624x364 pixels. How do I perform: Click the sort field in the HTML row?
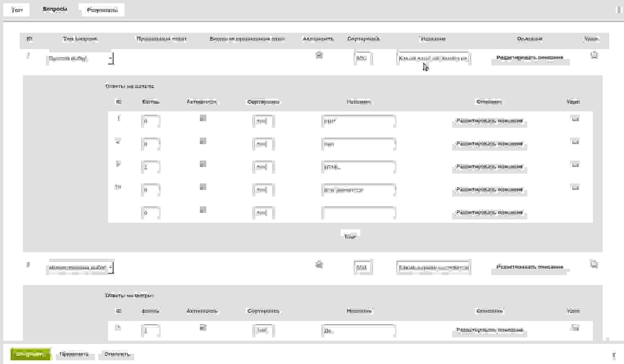(x=263, y=167)
